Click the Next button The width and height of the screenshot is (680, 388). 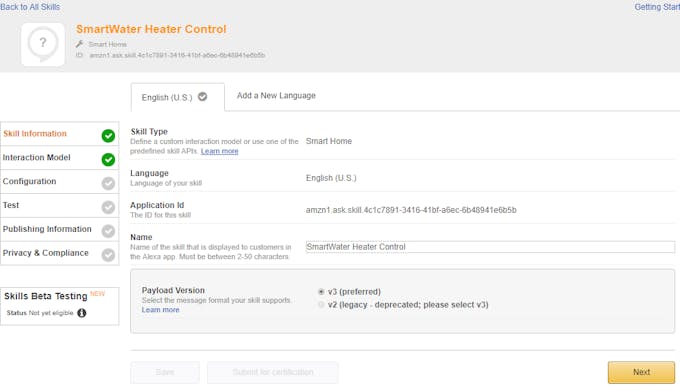pos(641,372)
